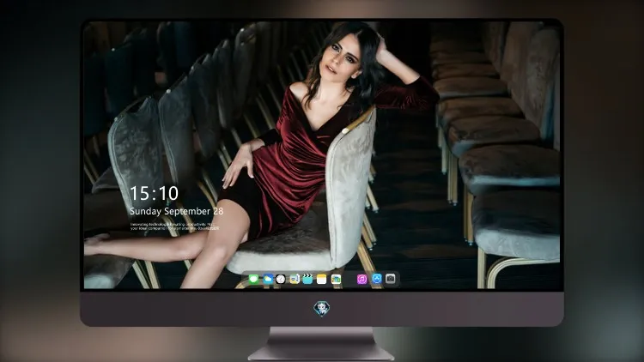Open the pink iTunes music app in dock
The width and height of the screenshot is (644, 362).
click(x=362, y=279)
